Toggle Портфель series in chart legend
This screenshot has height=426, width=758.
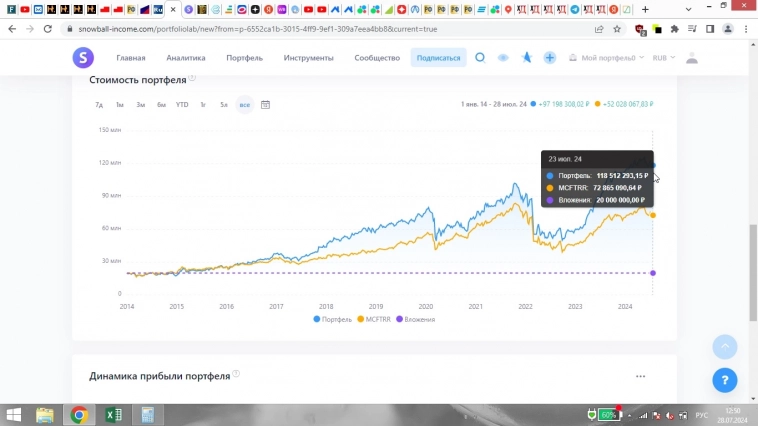pyautogui.click(x=333, y=319)
